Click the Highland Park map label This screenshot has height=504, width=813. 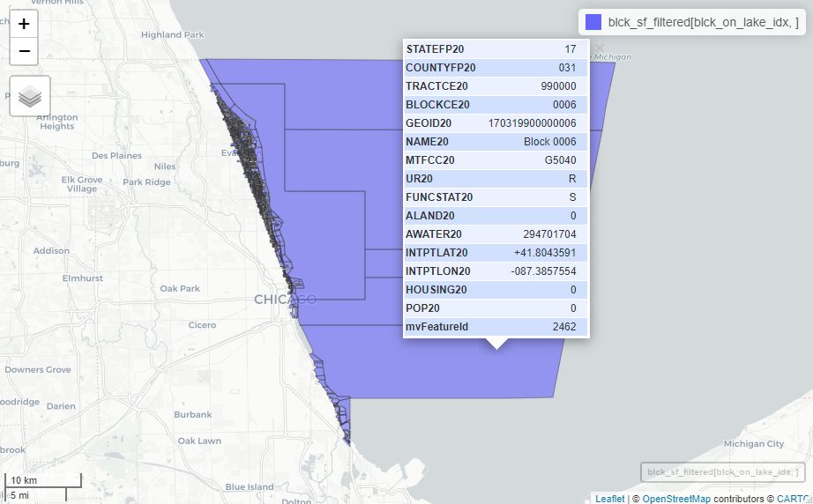(173, 34)
